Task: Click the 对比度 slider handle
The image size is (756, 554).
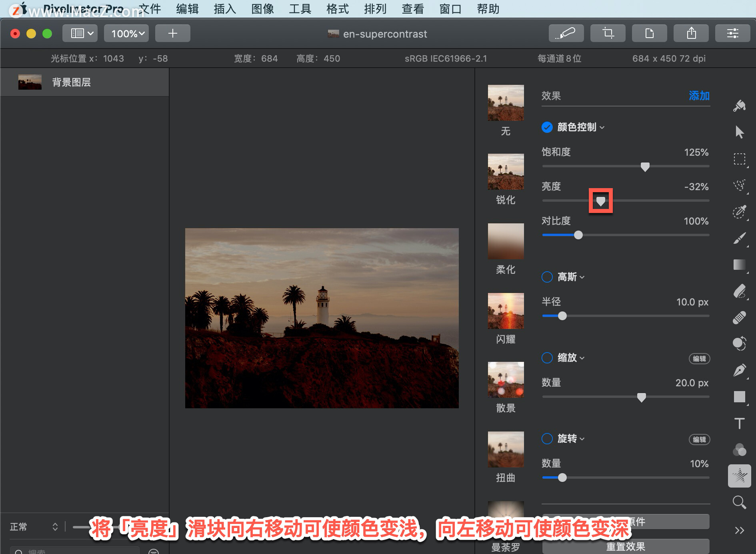Action: coord(578,235)
